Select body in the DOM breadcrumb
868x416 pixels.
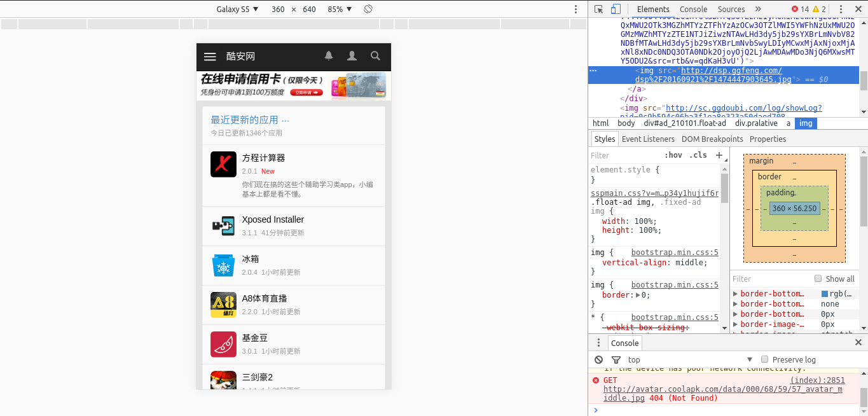[626, 123]
